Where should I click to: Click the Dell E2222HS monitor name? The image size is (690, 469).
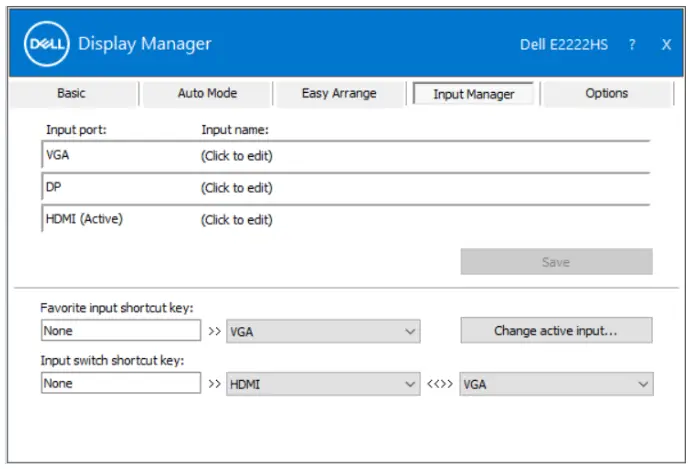564,44
